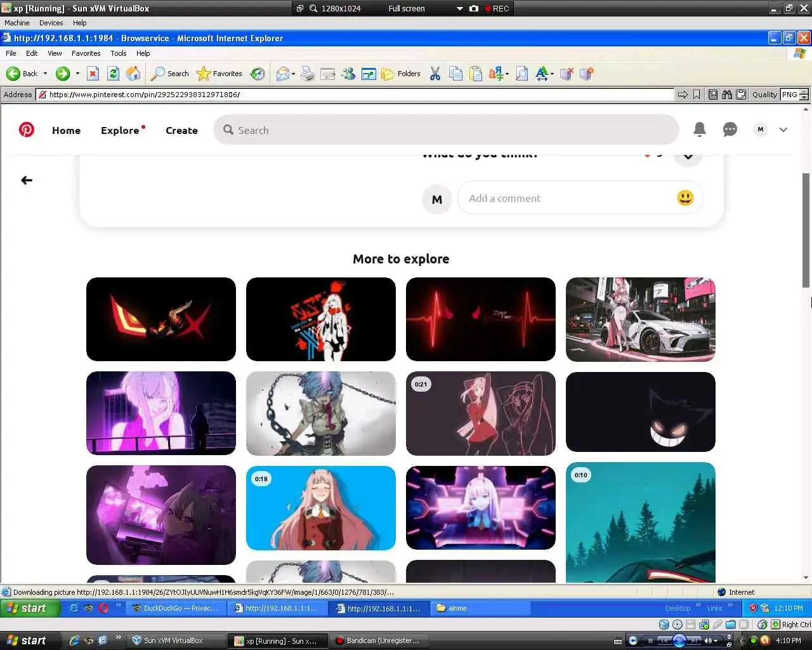
Task: Click the Folders toolbar button
Action: [401, 74]
